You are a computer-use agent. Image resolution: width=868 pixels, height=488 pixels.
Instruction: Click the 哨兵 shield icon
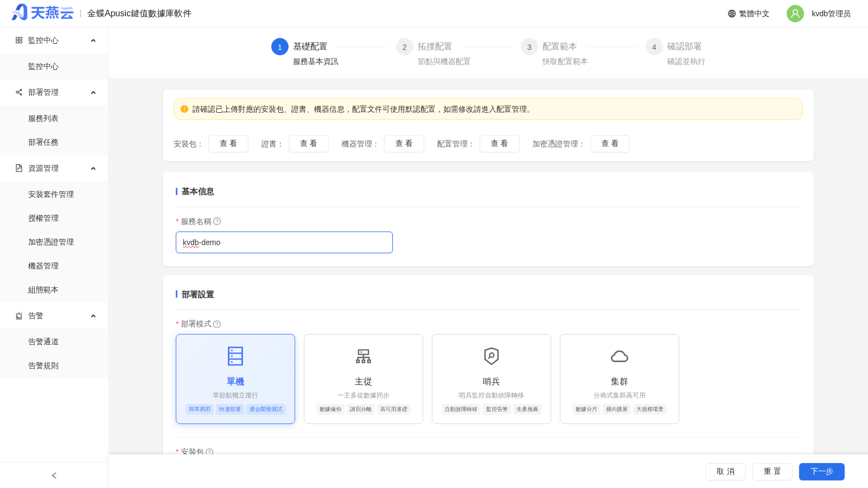pos(492,356)
